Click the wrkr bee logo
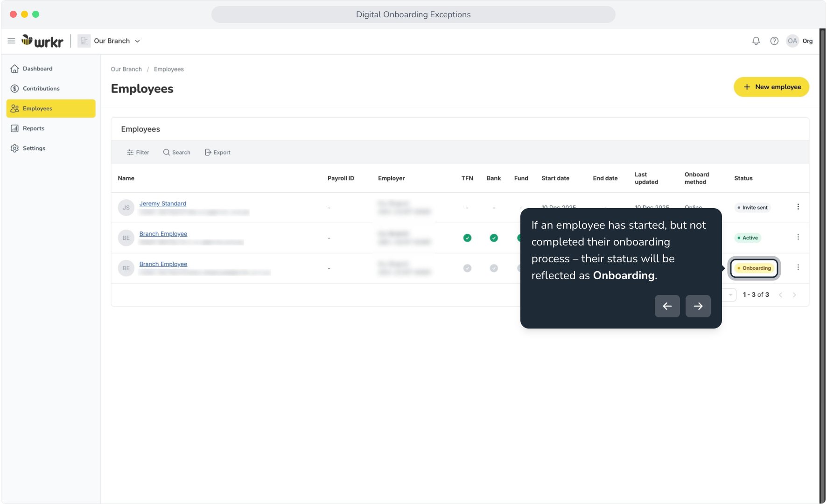 tap(42, 41)
